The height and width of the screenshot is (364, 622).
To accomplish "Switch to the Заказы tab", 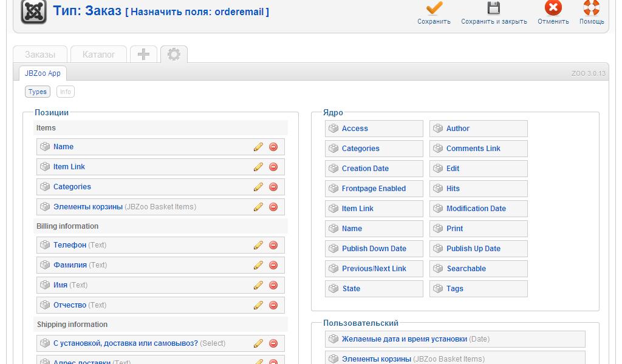I will [x=40, y=55].
